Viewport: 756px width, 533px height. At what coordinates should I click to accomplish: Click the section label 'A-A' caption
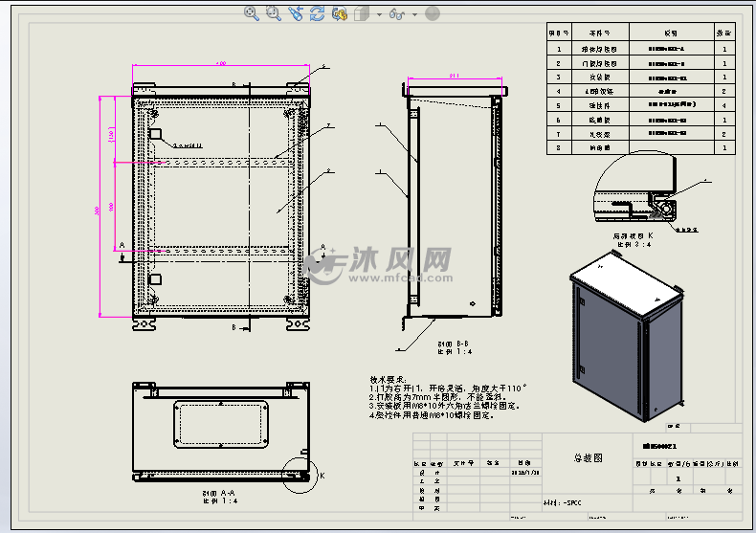point(218,494)
